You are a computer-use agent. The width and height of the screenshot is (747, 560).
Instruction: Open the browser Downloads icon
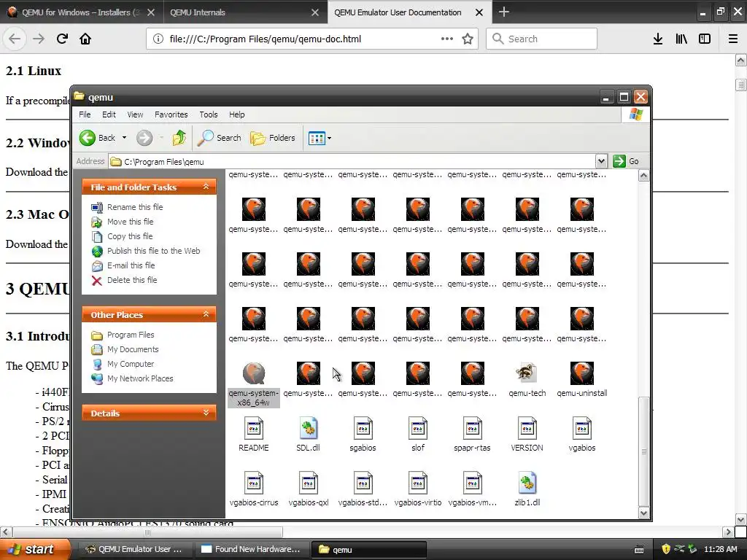click(658, 39)
